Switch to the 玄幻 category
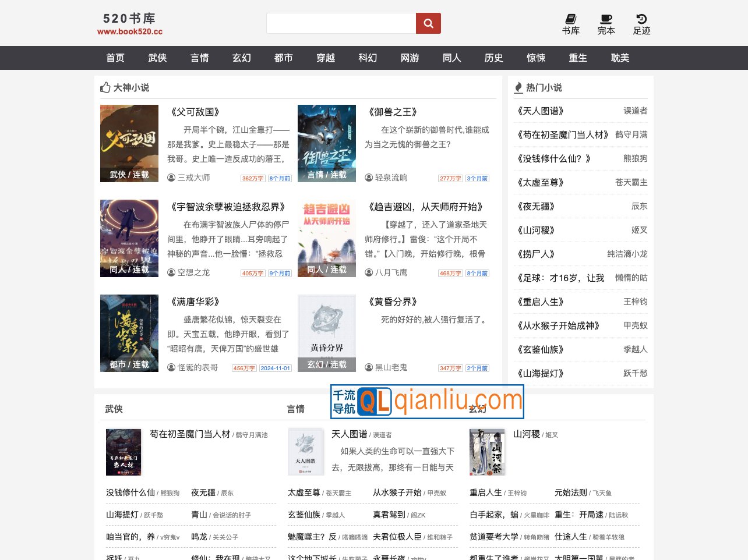 241,58
